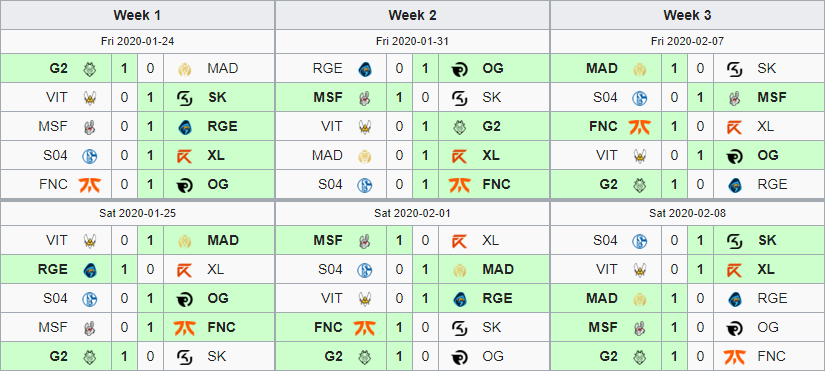The height and width of the screenshot is (371, 825).
Task: Select the Week 3 column header
Action: [687, 15]
